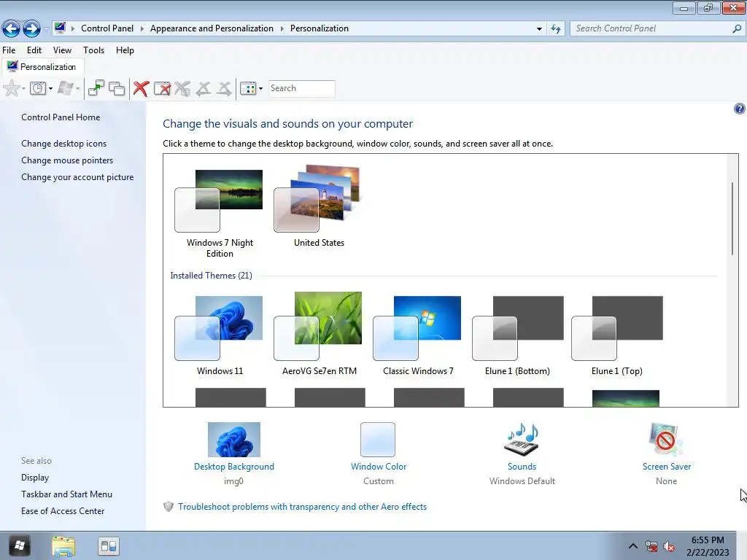Click the red X close tab icon

tap(141, 88)
